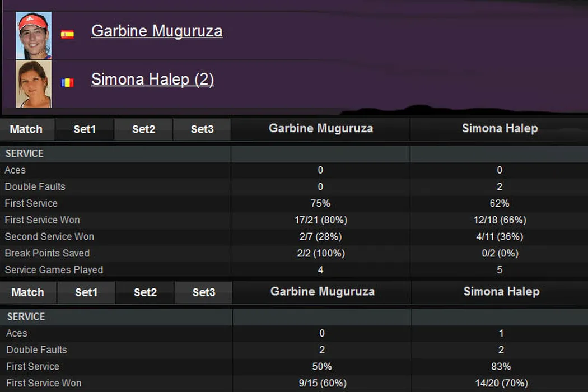Switch to Set1 tab in the second stats table
This screenshot has width=588, height=392.
click(86, 292)
